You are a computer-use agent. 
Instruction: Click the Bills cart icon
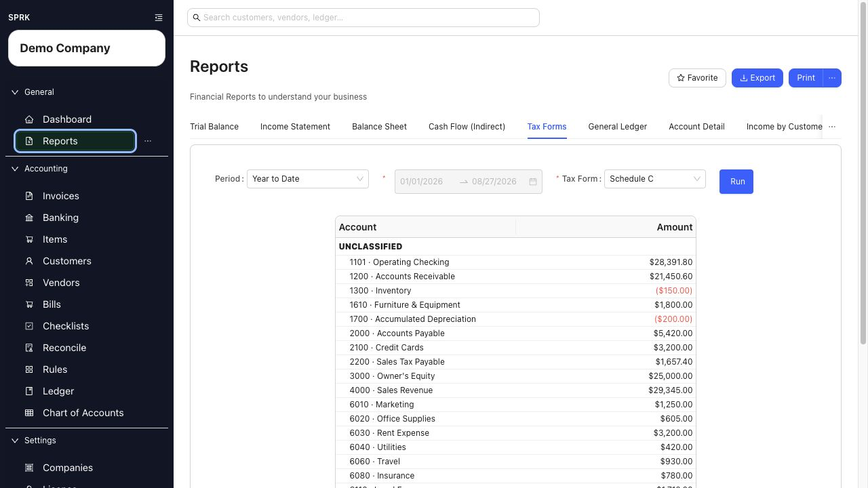click(29, 304)
